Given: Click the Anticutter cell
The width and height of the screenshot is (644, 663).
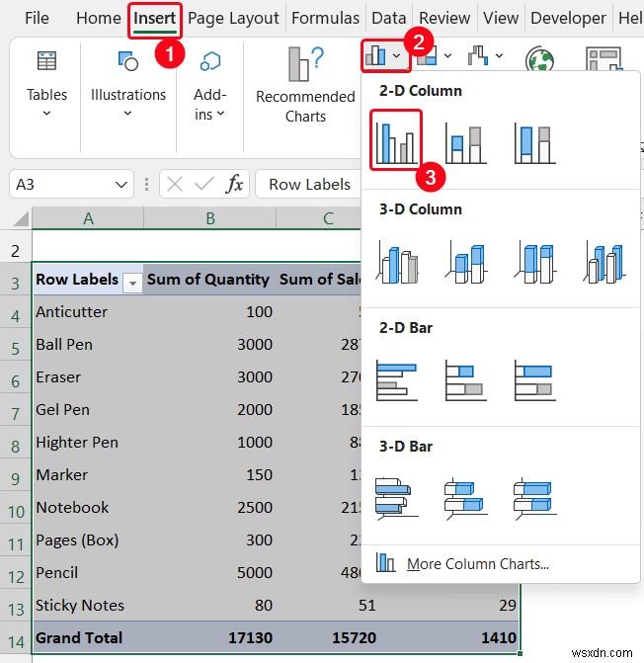Looking at the screenshot, I should pyautogui.click(x=88, y=311).
